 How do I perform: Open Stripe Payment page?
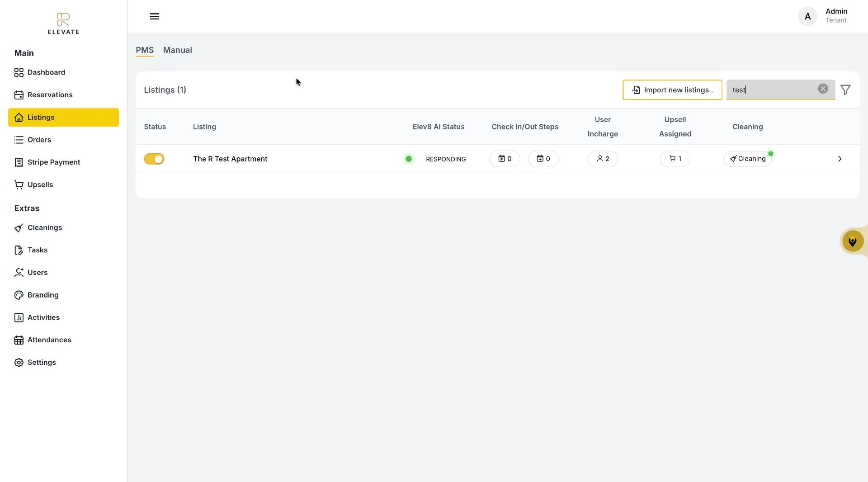click(x=53, y=162)
